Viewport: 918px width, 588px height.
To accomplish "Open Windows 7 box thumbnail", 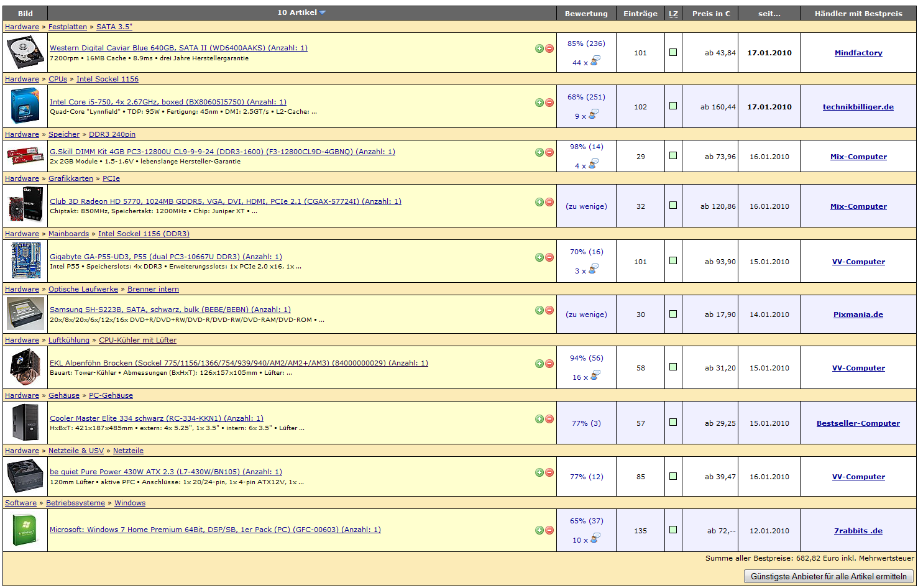I will pyautogui.click(x=25, y=530).
